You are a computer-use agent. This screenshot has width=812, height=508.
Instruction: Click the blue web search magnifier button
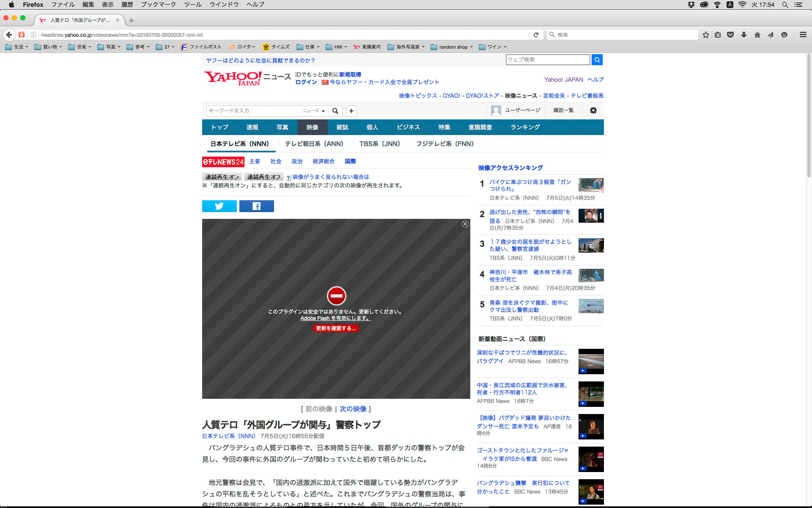tap(597, 60)
